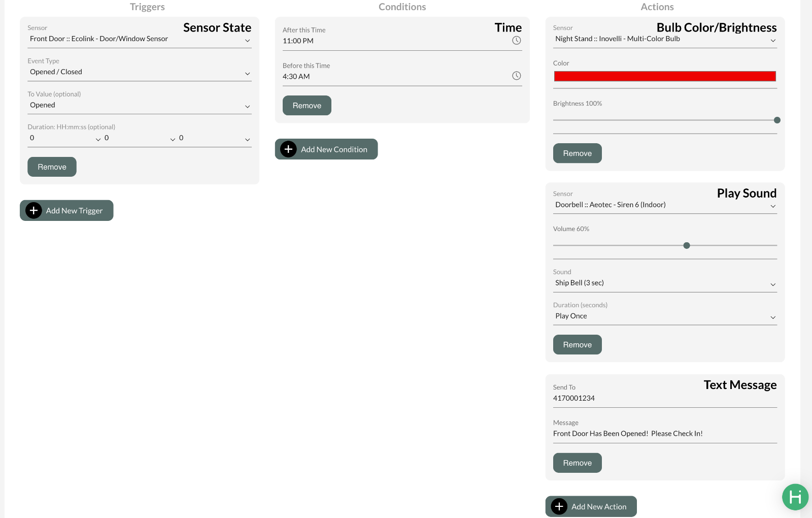Remove the Time condition

[307, 106]
